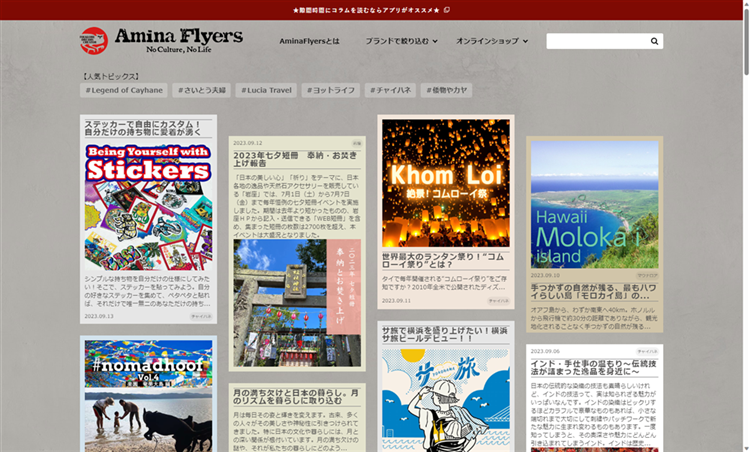Open the Being Yourself with Stickers image
Image resolution: width=750 pixels, height=452 pixels.
pyautogui.click(x=148, y=207)
